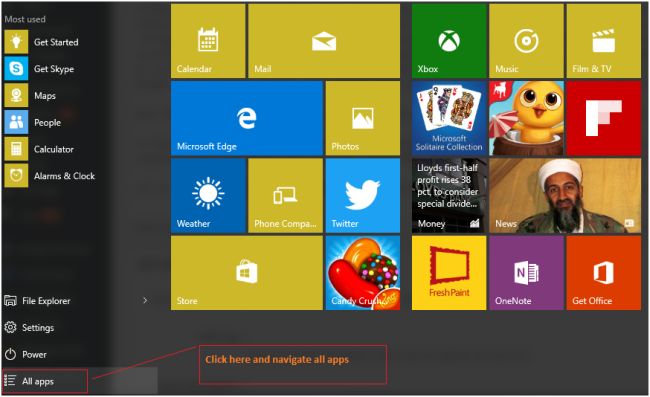Open the Fresh Paint tile
Screen dimensions: 650x397
pyautogui.click(x=449, y=273)
